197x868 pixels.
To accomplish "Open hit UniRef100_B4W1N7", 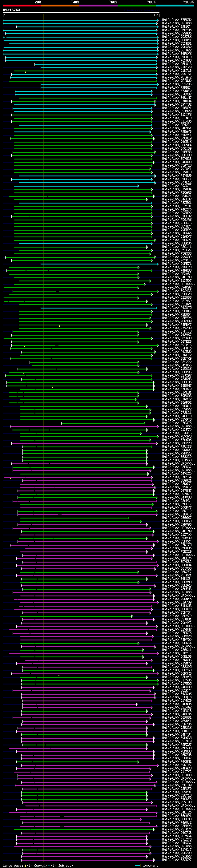I will [176, 98].
